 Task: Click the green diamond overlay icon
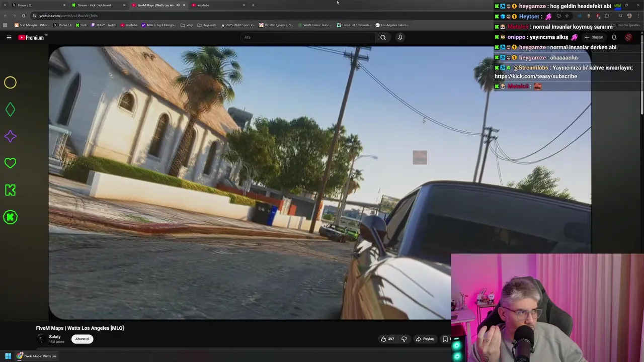[x=10, y=109]
